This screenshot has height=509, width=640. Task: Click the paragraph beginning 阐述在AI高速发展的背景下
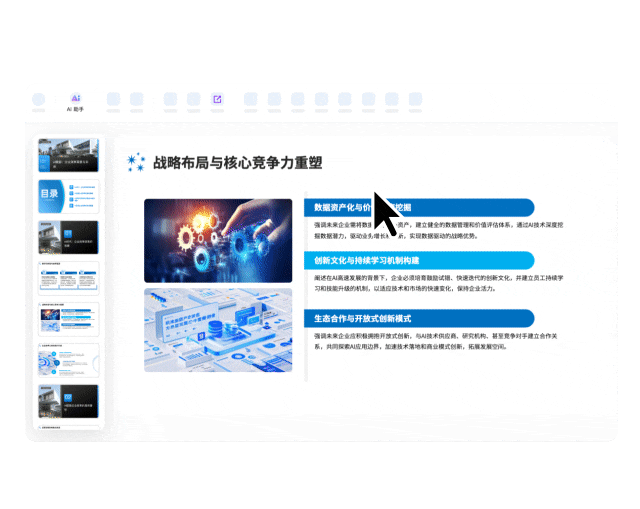[x=438, y=283]
